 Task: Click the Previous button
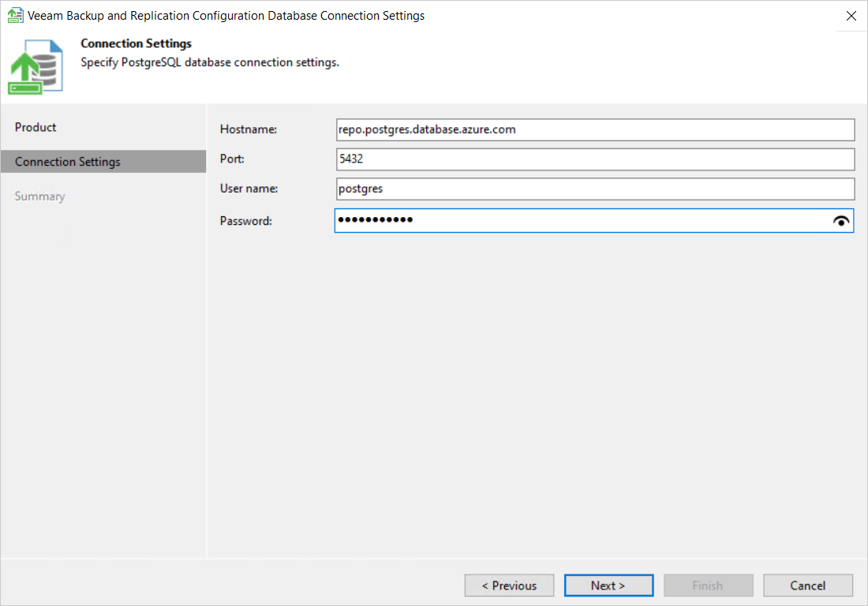point(509,585)
